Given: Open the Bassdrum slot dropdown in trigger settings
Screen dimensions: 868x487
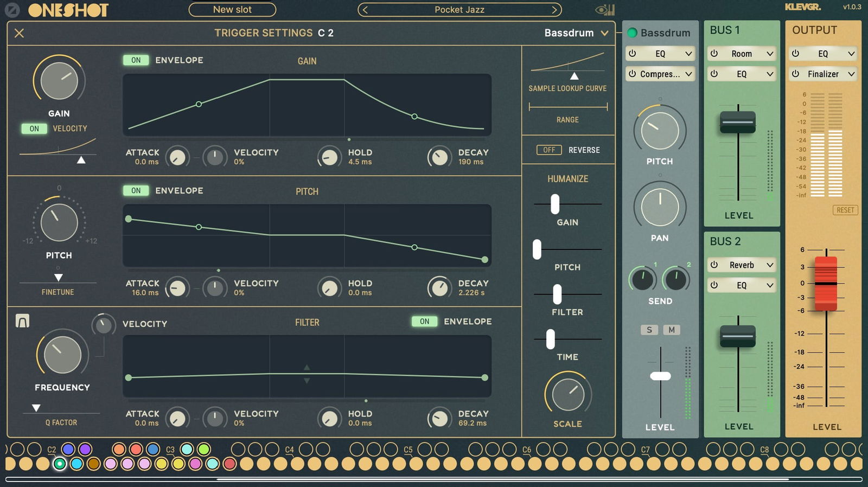Looking at the screenshot, I should (x=604, y=33).
